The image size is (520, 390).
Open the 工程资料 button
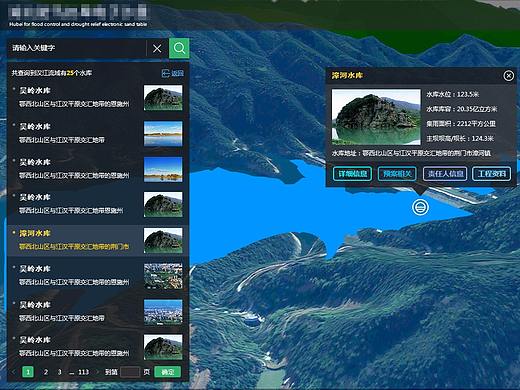pyautogui.click(x=492, y=174)
